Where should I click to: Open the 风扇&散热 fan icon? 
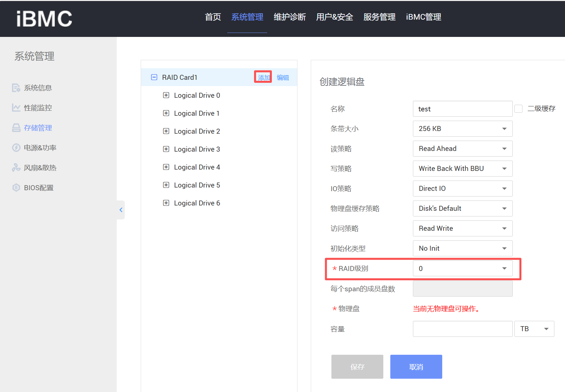pos(16,167)
